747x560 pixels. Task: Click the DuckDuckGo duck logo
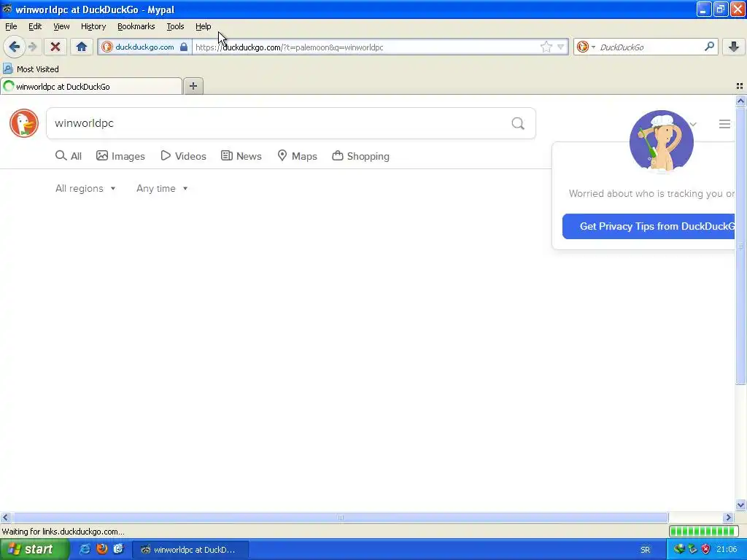click(x=24, y=123)
